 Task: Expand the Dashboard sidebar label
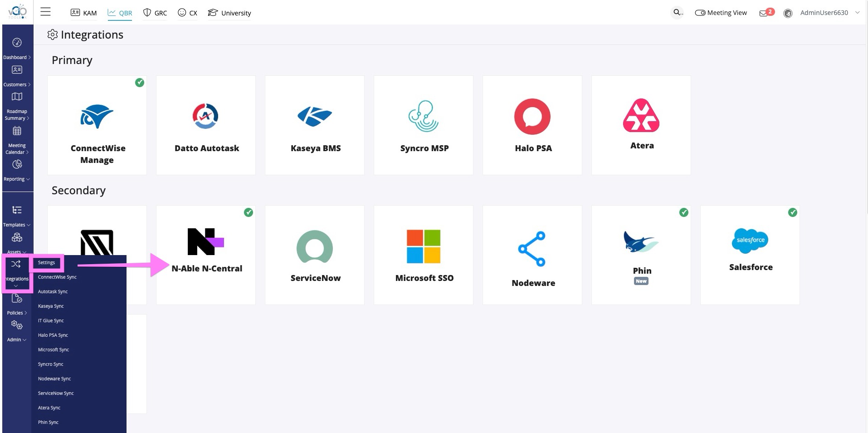[x=17, y=57]
